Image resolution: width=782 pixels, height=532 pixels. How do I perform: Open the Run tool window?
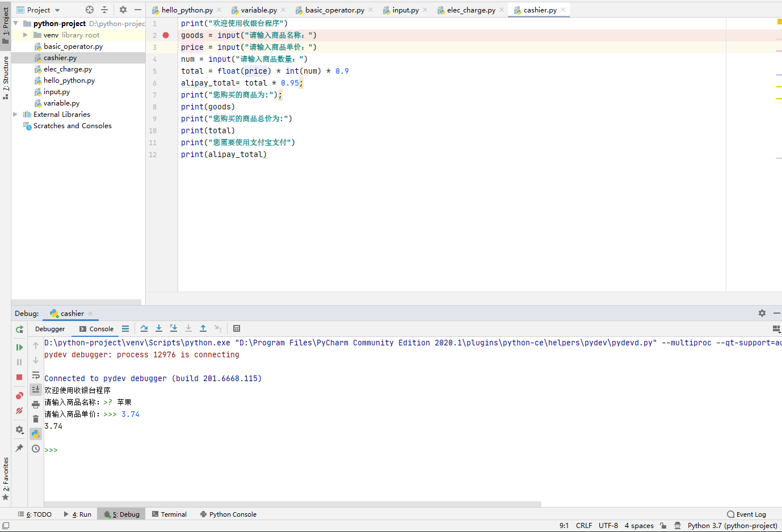tap(78, 514)
